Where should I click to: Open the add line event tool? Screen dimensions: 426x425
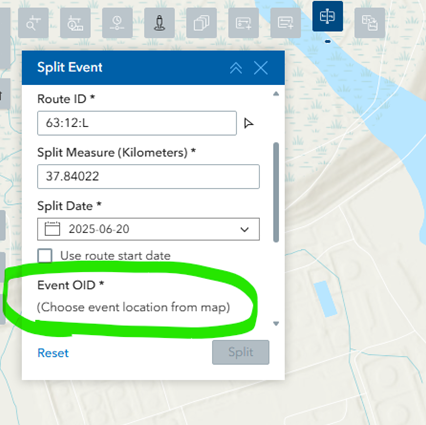[x=286, y=23]
